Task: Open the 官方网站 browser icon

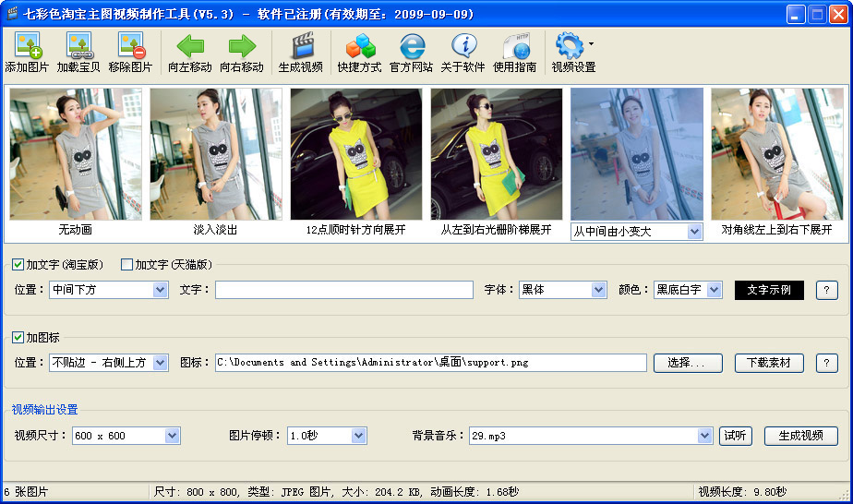Action: tap(411, 46)
